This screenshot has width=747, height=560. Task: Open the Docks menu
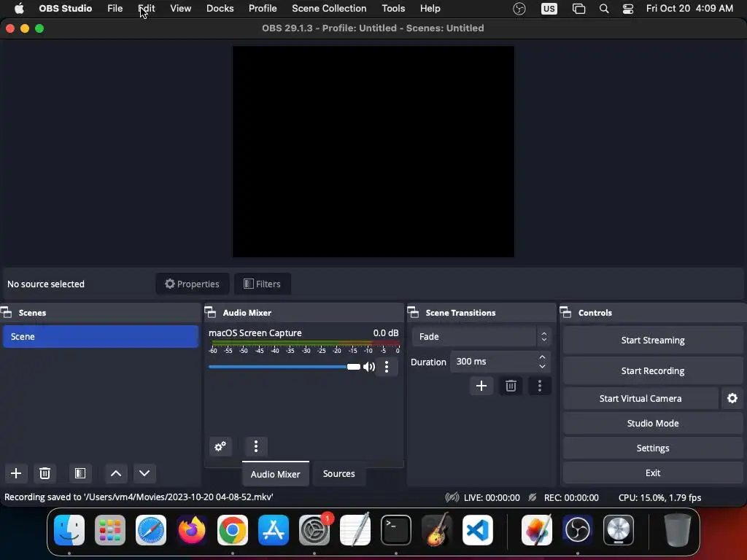[x=220, y=9]
